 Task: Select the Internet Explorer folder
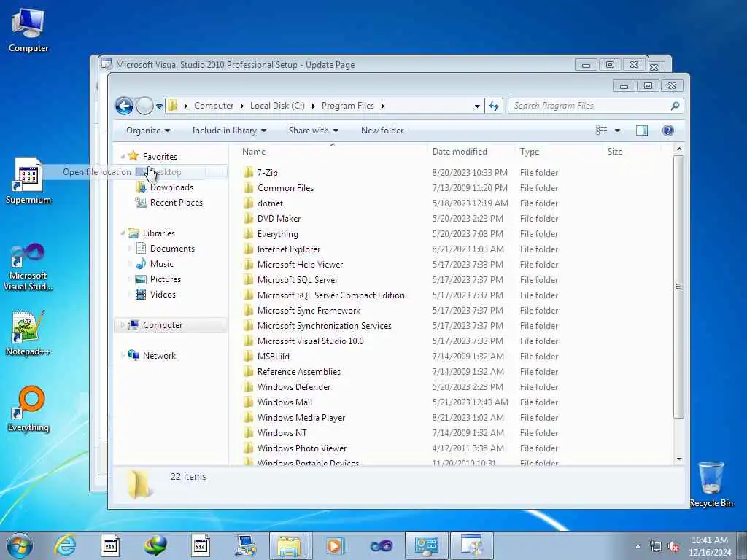(x=288, y=249)
